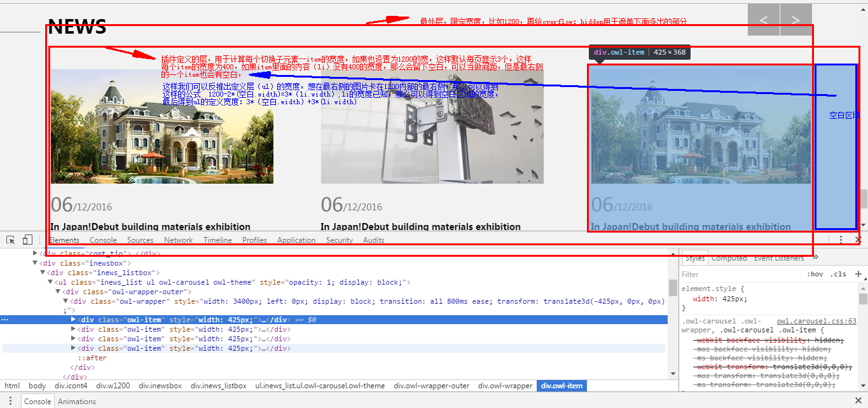This screenshot has height=408, width=868.
Task: Open the Audits tab
Action: coord(374,240)
